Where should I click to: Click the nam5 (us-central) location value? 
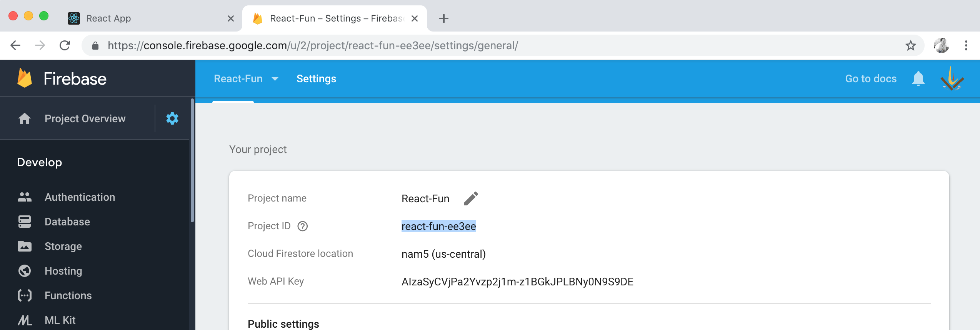[443, 254]
